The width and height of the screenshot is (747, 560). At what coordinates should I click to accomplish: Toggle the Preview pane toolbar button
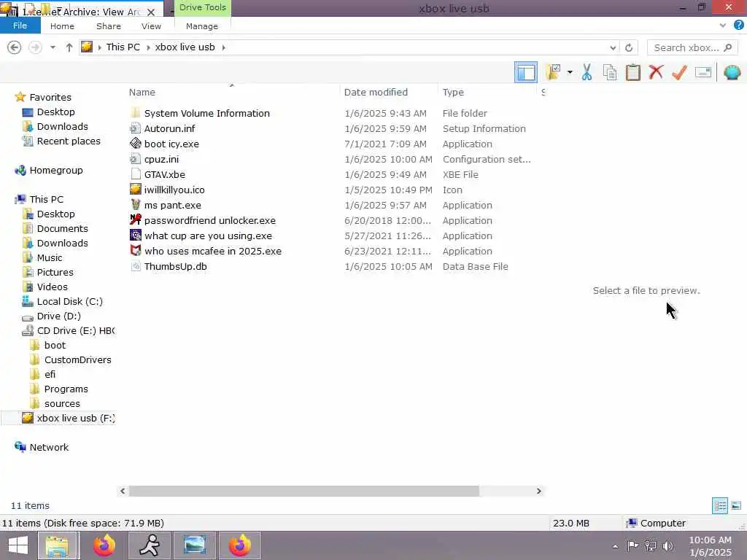[x=526, y=72]
